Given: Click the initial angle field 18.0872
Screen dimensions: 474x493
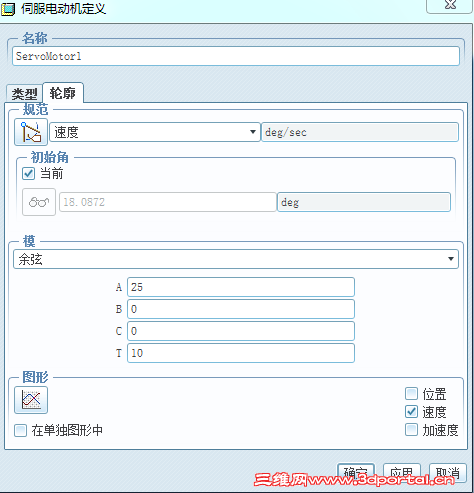Looking at the screenshot, I should [168, 202].
